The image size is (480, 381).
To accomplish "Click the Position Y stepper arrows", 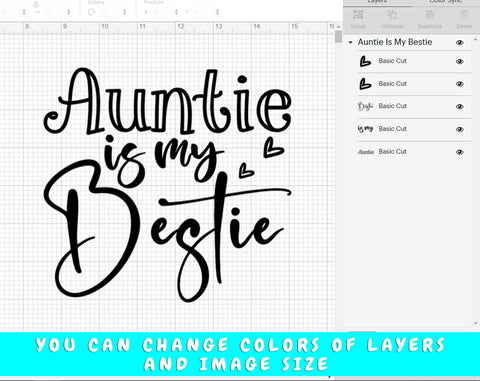I will pyautogui.click(x=217, y=12).
